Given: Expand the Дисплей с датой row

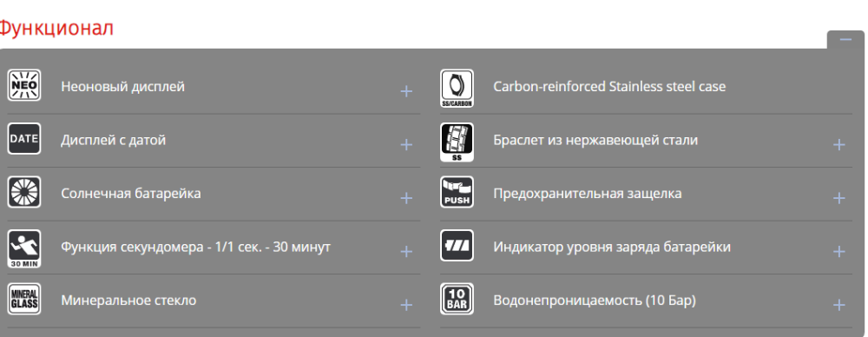Looking at the screenshot, I should tap(406, 145).
